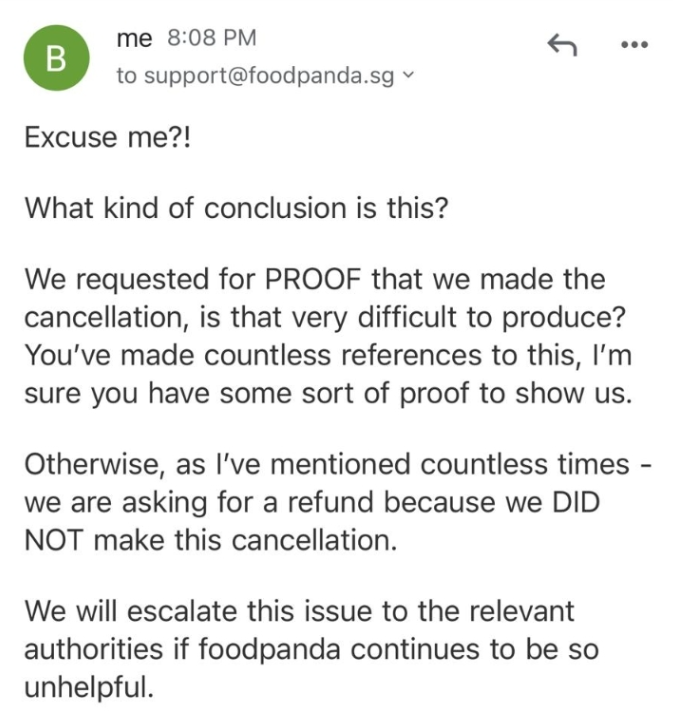Open the three-dot more options menu
The width and height of the screenshot is (673, 715).
pos(635,44)
